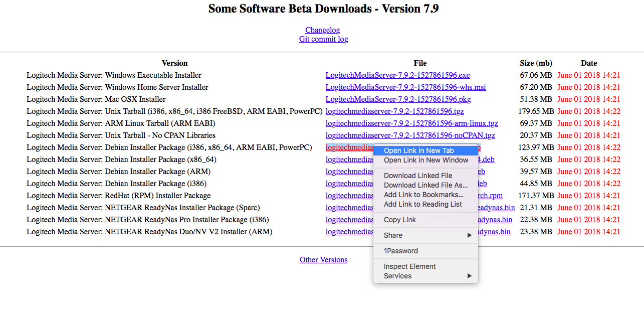Download the Windows .exe installer file
Viewport: 644px width, 314px height.
[x=398, y=75]
